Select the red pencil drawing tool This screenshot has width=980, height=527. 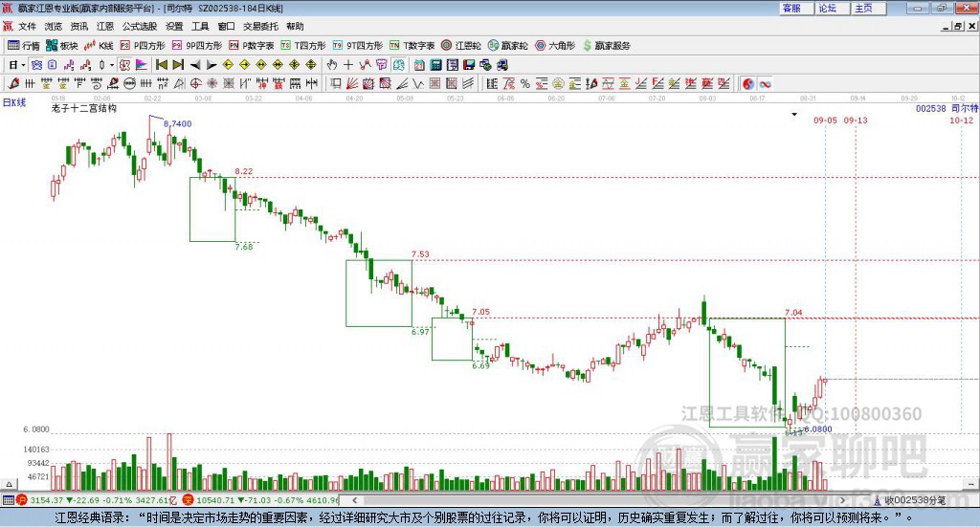(x=13, y=83)
